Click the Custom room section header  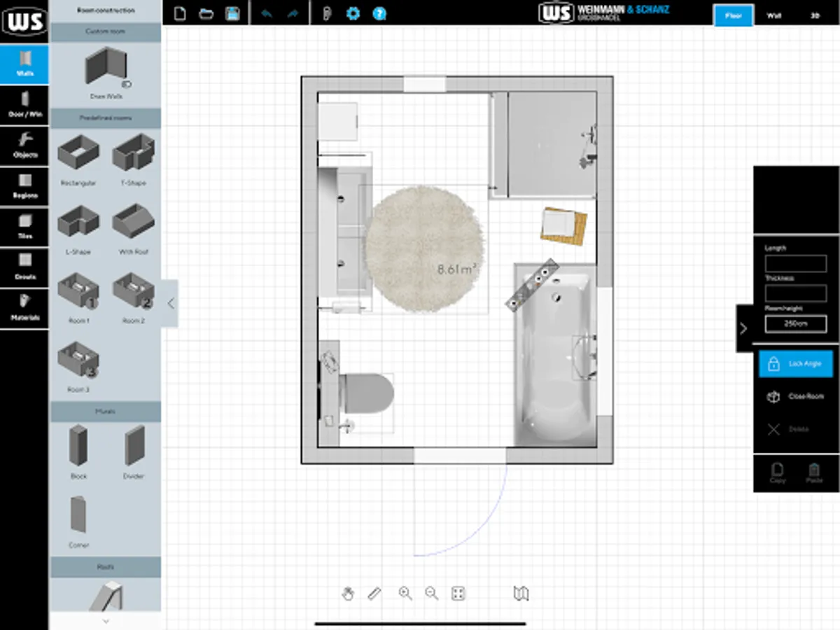pos(106,31)
